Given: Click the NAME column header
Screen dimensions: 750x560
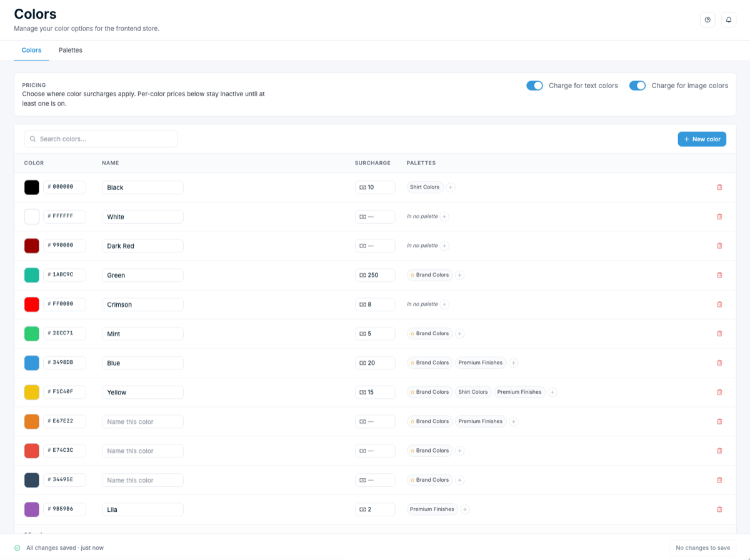Looking at the screenshot, I should pos(110,163).
